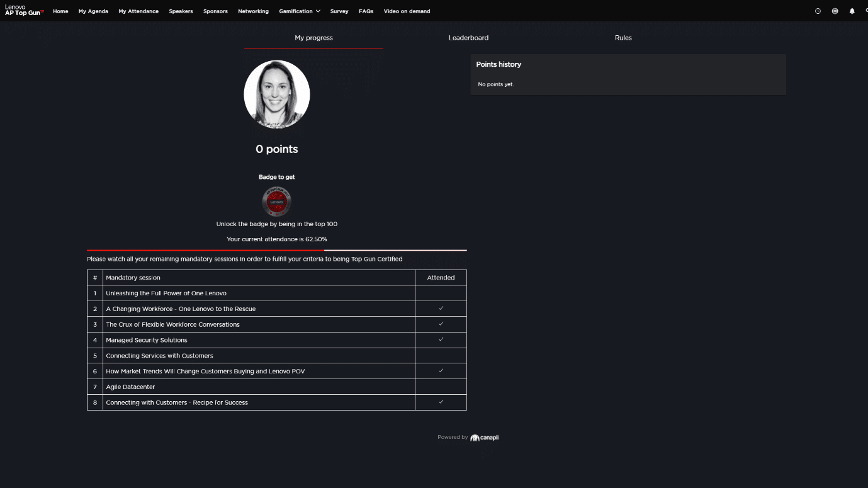Click the checkmark for Crux of Flexible Workforce
This screenshot has width=868, height=488.
441,324
